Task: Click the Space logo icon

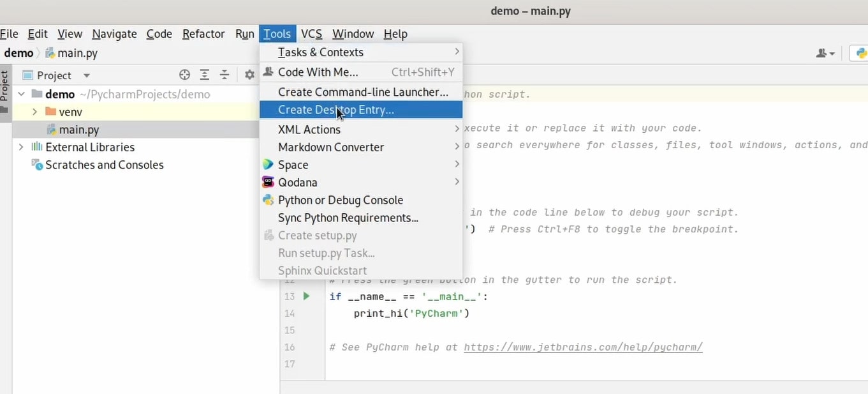Action: coord(268,165)
